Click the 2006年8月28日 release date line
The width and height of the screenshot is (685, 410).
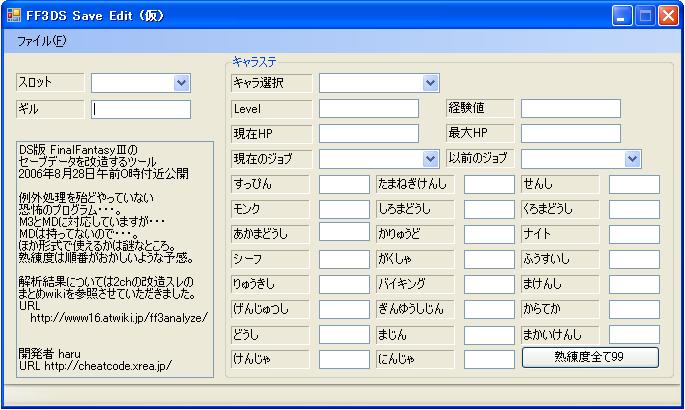tap(104, 174)
